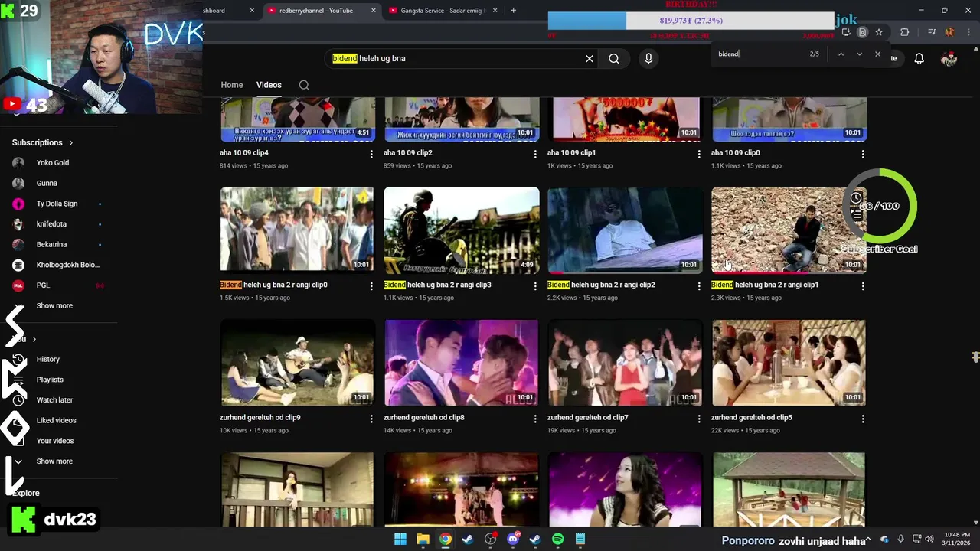Open options for aha 10 09 clip4
Image resolution: width=980 pixels, height=551 pixels.
coord(371,154)
